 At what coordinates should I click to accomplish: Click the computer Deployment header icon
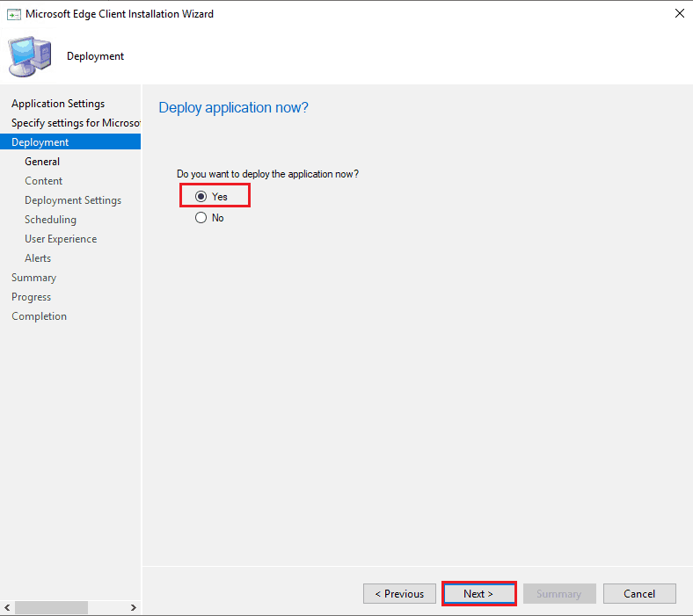(x=30, y=56)
